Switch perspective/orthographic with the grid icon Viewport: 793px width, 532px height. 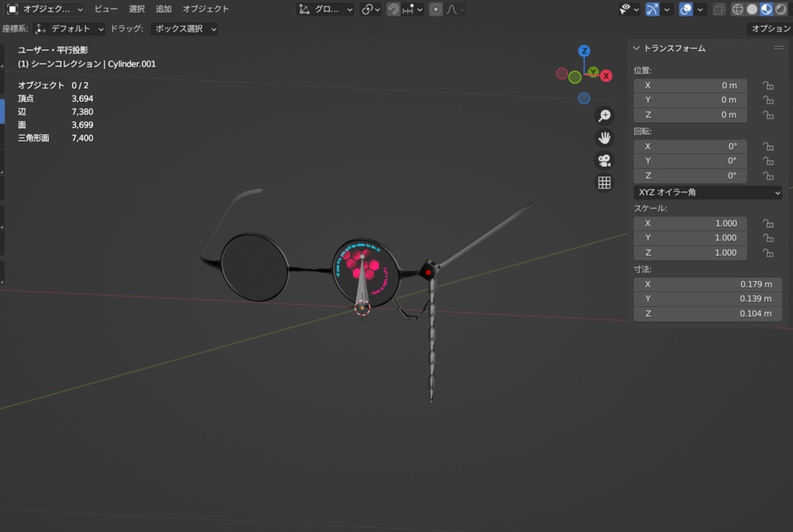point(604,184)
